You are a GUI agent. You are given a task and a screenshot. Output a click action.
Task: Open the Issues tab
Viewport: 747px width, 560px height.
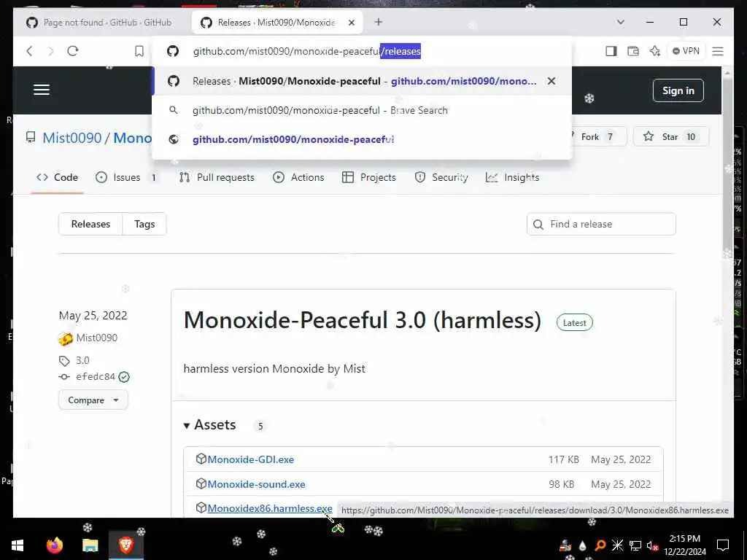pos(125,177)
